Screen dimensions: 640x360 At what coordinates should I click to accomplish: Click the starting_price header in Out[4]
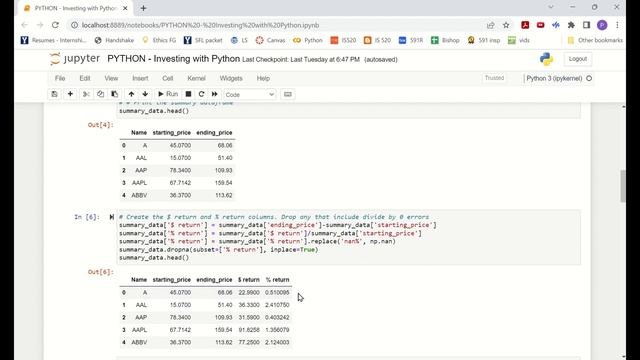pyautogui.click(x=171, y=133)
